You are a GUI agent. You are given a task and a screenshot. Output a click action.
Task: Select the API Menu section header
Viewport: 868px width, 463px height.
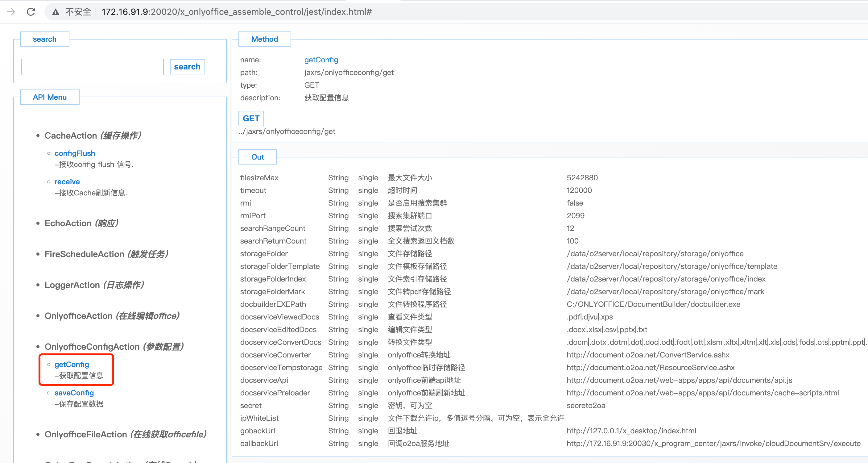click(50, 97)
